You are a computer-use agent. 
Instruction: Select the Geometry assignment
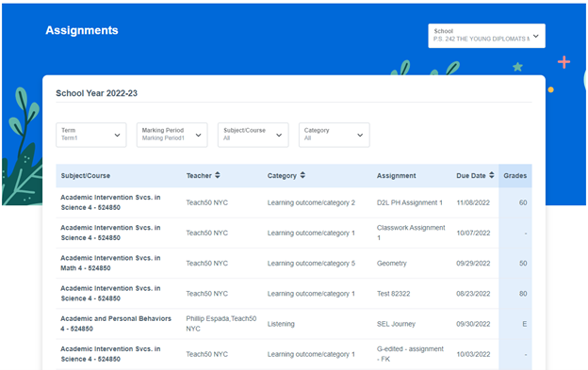point(391,264)
